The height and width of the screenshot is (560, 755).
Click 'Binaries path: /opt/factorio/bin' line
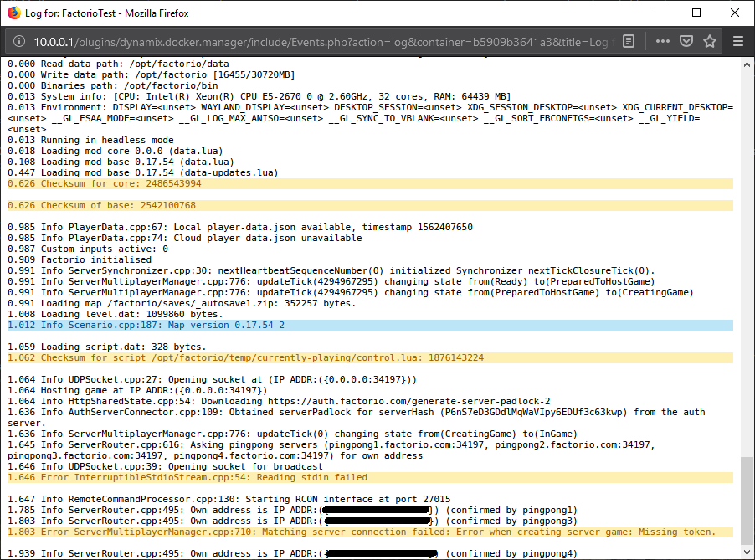pos(113,85)
